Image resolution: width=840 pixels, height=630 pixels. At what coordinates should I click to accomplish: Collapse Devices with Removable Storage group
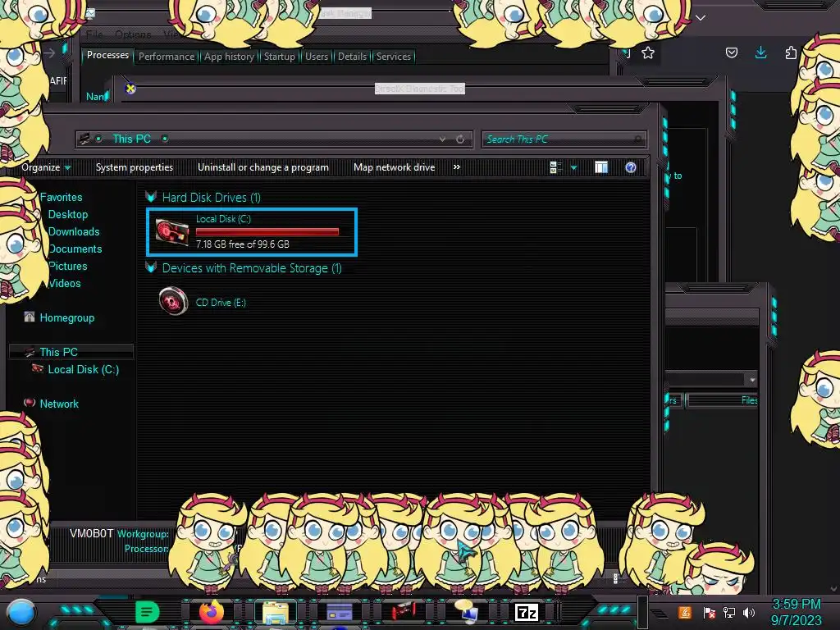point(151,268)
